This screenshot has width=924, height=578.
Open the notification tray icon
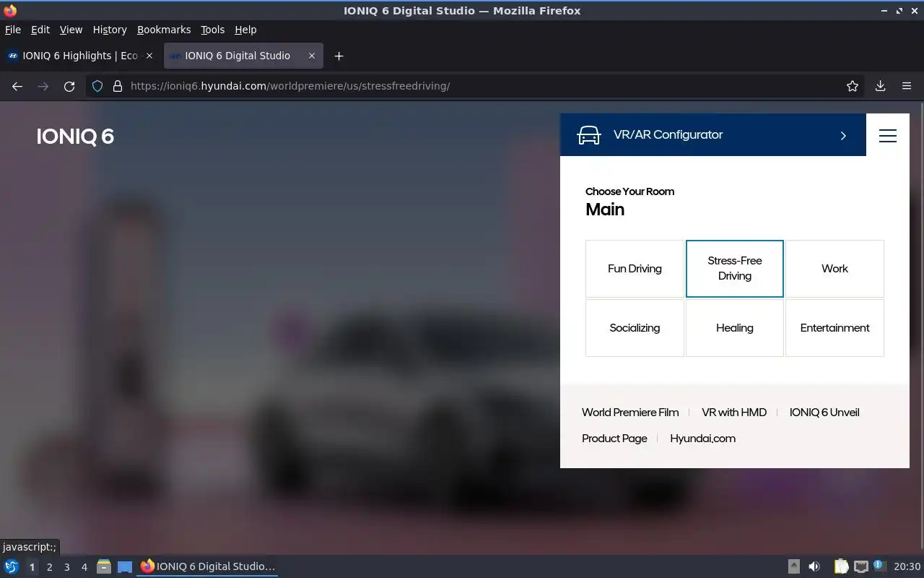[x=879, y=566]
